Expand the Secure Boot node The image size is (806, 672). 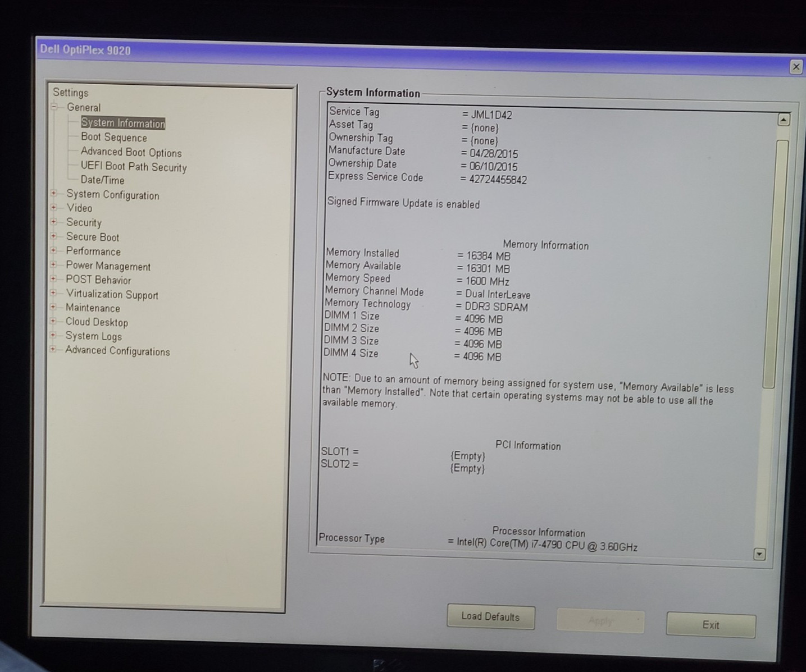[54, 236]
